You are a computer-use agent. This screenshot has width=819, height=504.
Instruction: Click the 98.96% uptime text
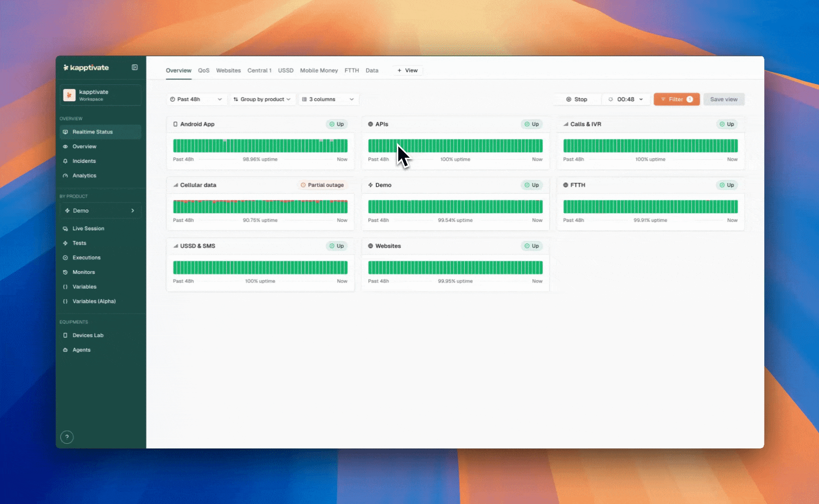pos(260,159)
